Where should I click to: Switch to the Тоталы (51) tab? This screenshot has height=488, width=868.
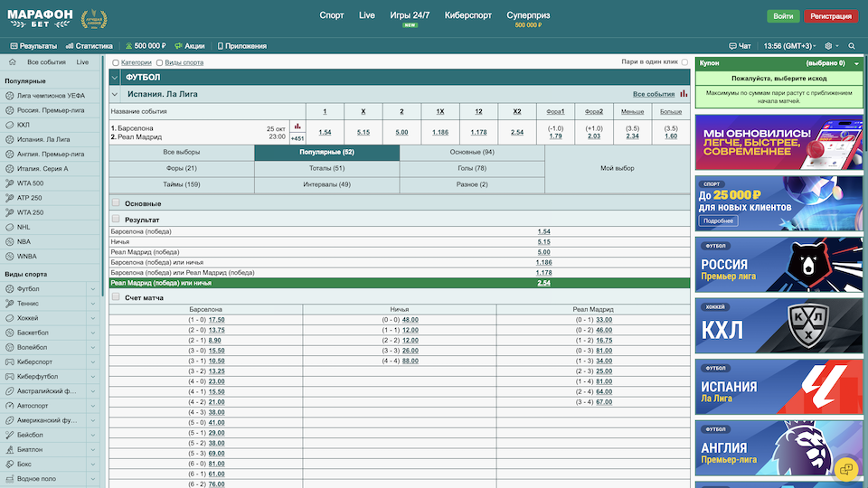point(326,168)
